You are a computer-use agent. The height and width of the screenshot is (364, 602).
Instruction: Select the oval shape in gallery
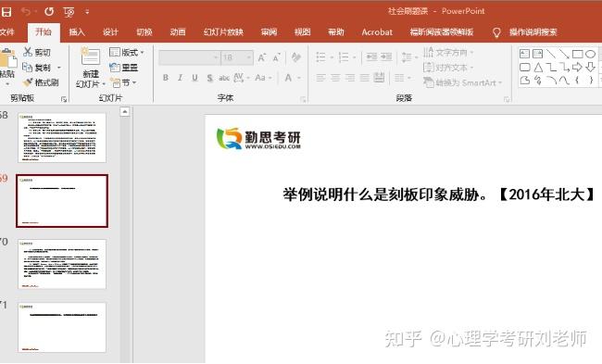click(x=591, y=54)
